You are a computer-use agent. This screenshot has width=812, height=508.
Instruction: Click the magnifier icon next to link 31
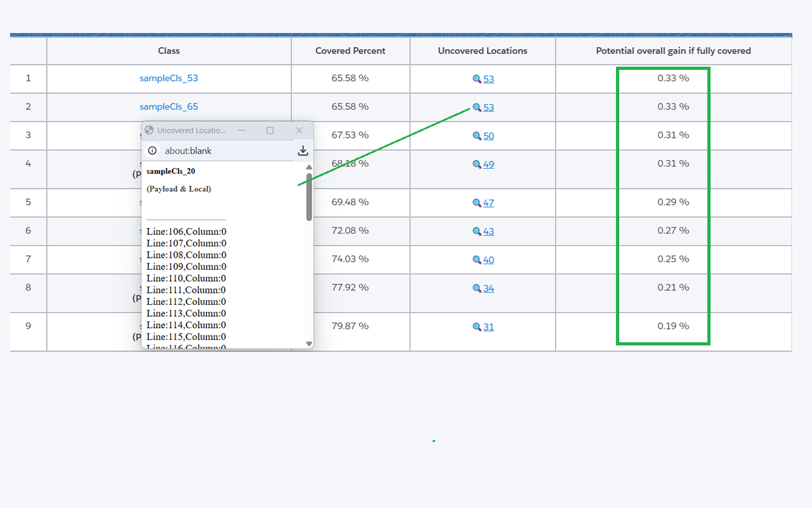pyautogui.click(x=476, y=326)
